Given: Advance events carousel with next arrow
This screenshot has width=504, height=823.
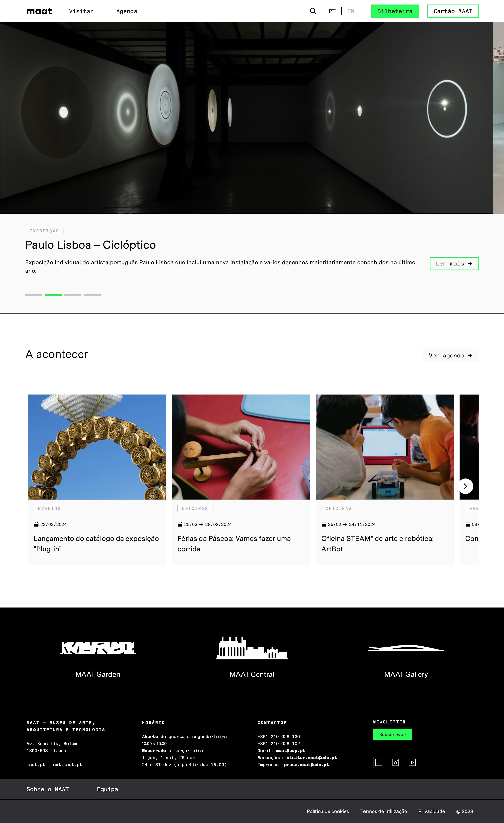Looking at the screenshot, I should click(x=465, y=486).
